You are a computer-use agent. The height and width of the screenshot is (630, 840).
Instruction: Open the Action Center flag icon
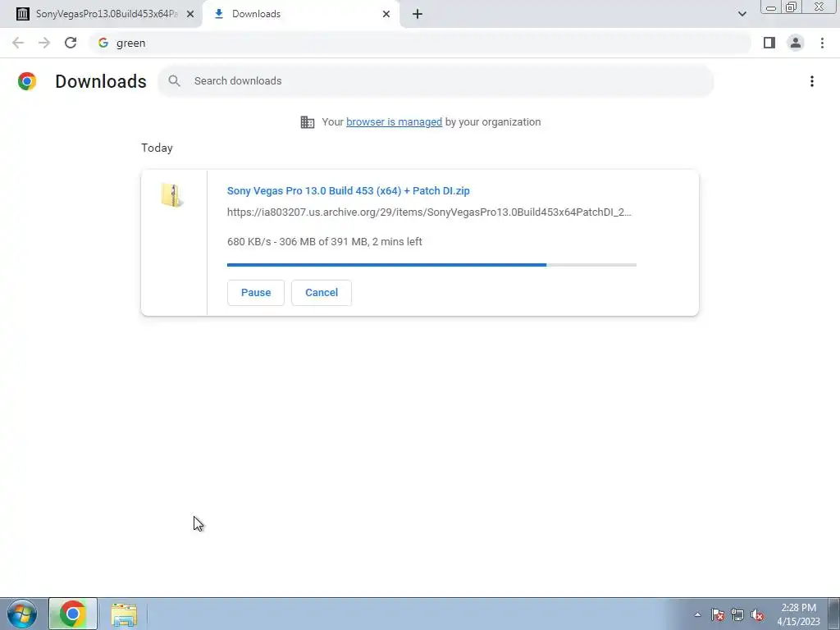(x=718, y=614)
